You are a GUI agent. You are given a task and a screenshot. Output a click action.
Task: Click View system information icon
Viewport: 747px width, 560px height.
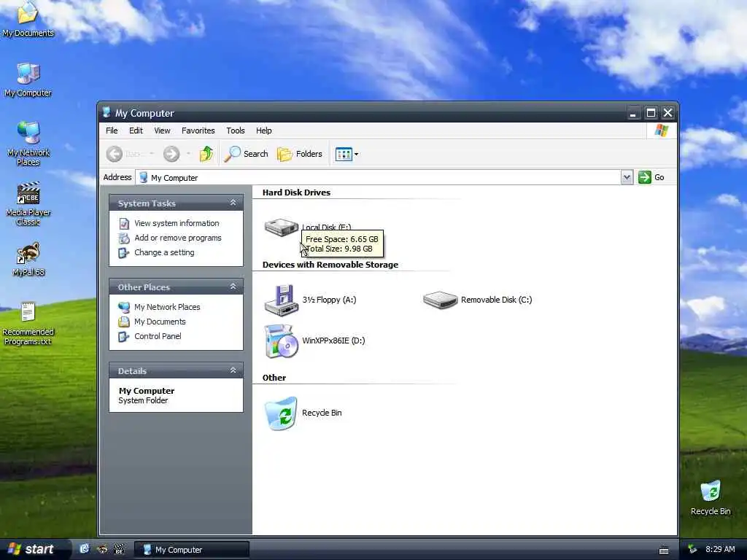click(124, 224)
